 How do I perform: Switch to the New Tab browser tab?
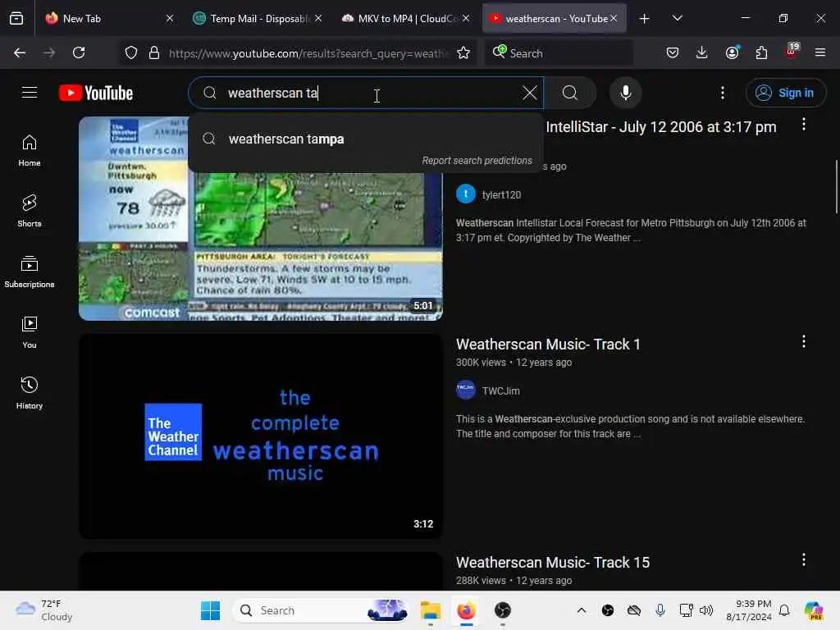110,19
